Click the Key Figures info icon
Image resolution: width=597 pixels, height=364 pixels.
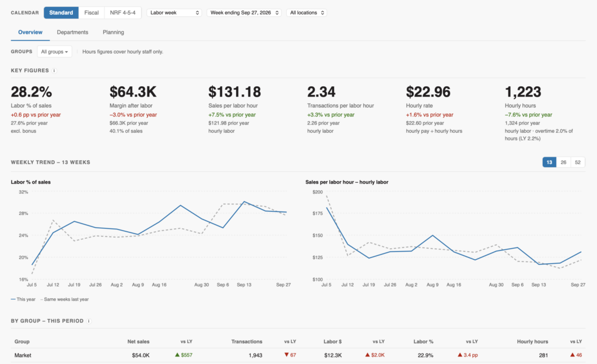(x=54, y=70)
